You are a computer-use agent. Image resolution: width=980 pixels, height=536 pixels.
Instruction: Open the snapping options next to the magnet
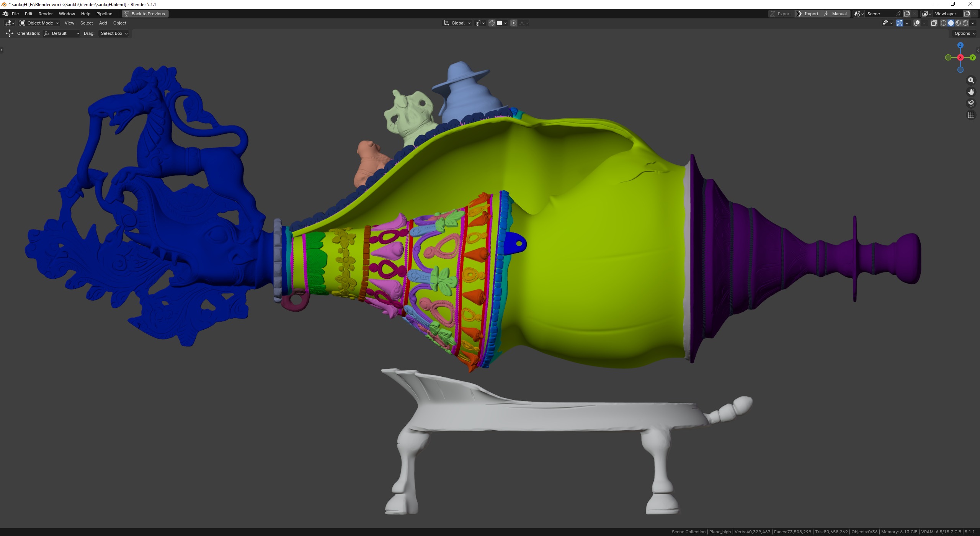tap(502, 23)
